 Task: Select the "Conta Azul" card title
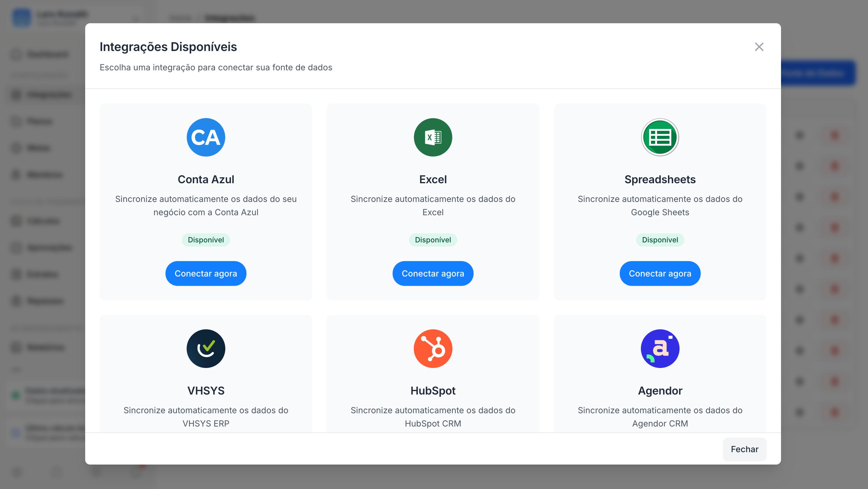click(206, 180)
